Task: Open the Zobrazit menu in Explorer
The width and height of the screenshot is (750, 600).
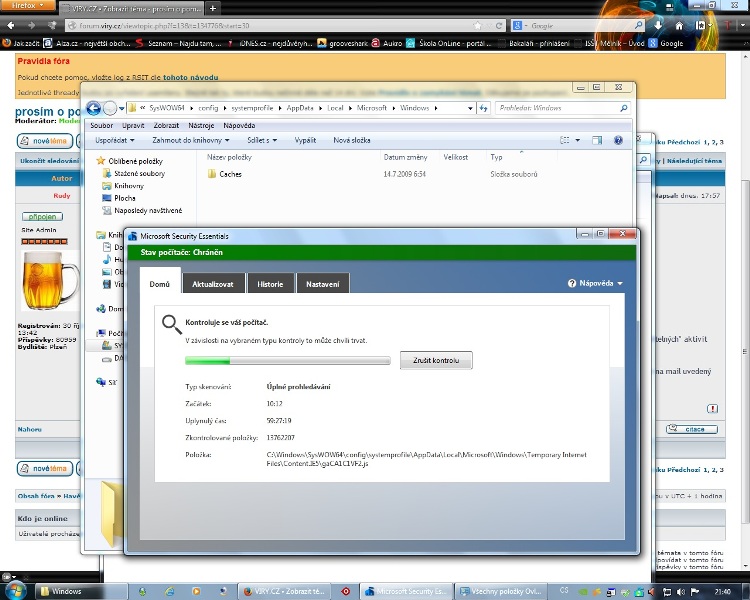Action: click(x=167, y=126)
